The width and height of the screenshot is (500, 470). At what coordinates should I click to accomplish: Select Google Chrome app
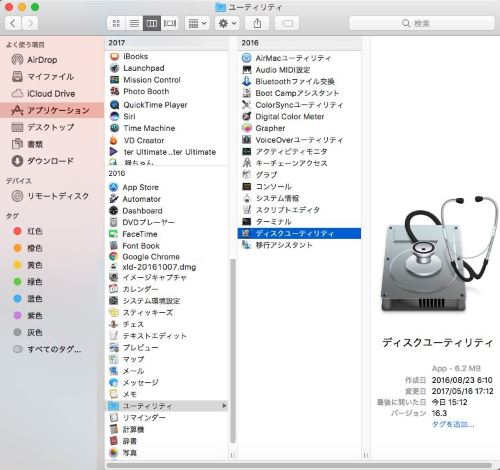pyautogui.click(x=167, y=257)
